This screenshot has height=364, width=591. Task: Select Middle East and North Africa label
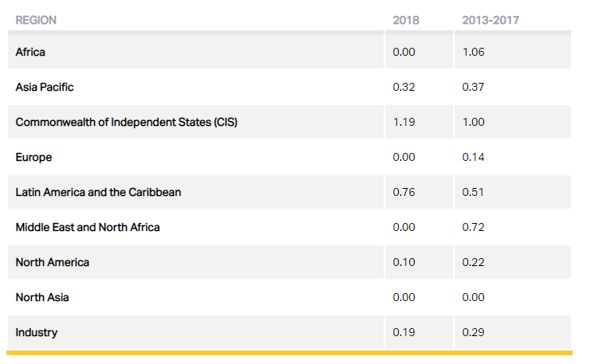(x=88, y=227)
